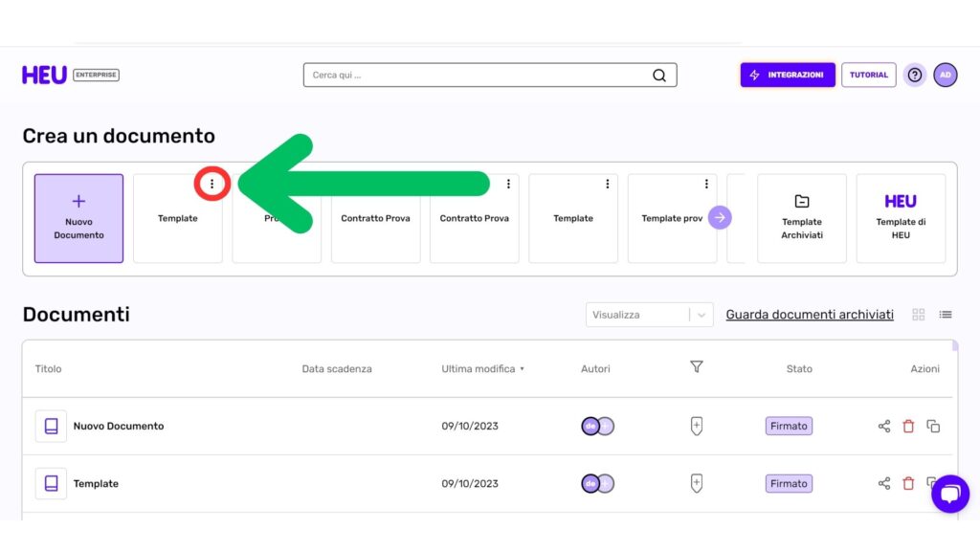Open the Integrazioni button
980x551 pixels.
tap(788, 75)
